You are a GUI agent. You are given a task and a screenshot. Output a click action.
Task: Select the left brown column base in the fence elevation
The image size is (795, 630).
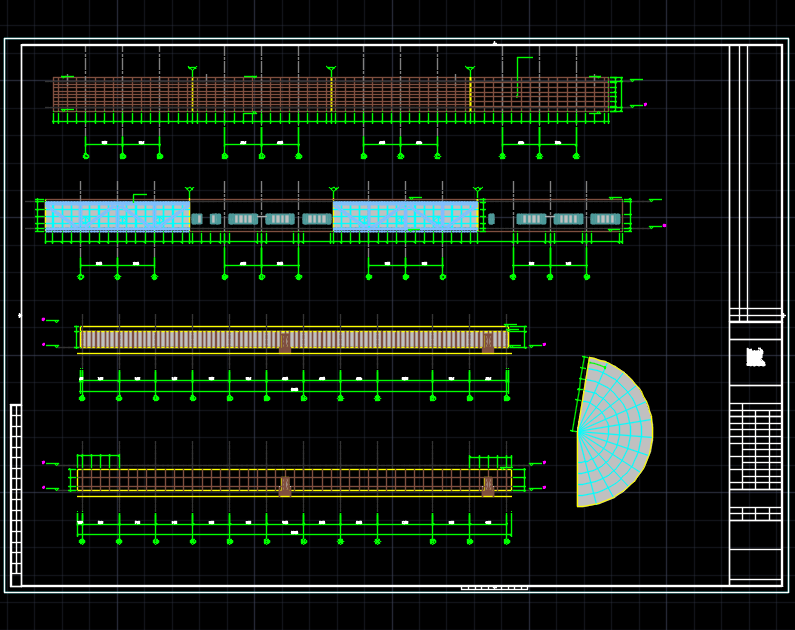285,343
